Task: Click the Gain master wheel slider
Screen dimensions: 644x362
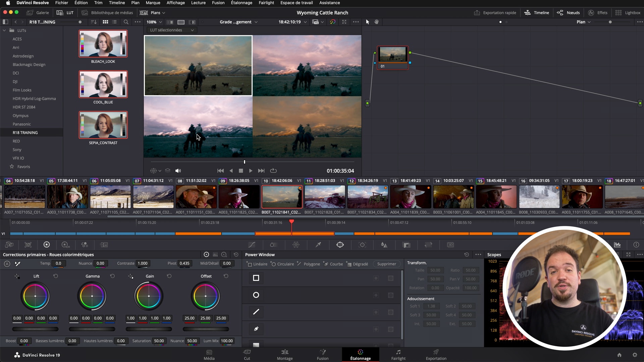Action: (149, 329)
